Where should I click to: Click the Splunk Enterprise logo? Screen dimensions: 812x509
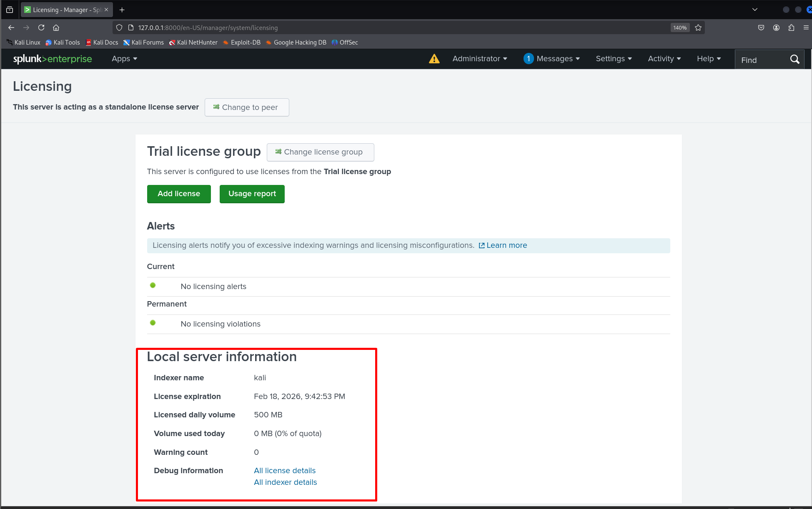(52, 59)
